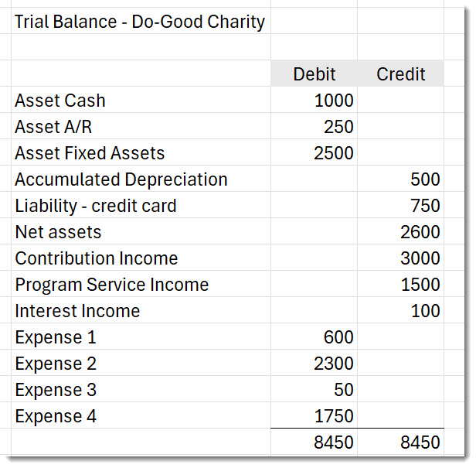Image resolution: width=476 pixels, height=468 pixels.
Task: Select the Program Service Income value 1500
Action: point(420,285)
